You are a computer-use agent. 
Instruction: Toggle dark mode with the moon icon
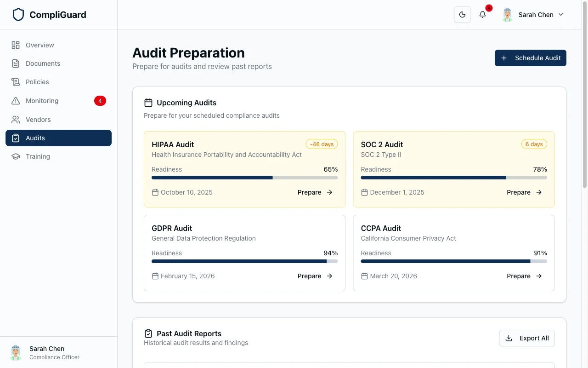462,14
